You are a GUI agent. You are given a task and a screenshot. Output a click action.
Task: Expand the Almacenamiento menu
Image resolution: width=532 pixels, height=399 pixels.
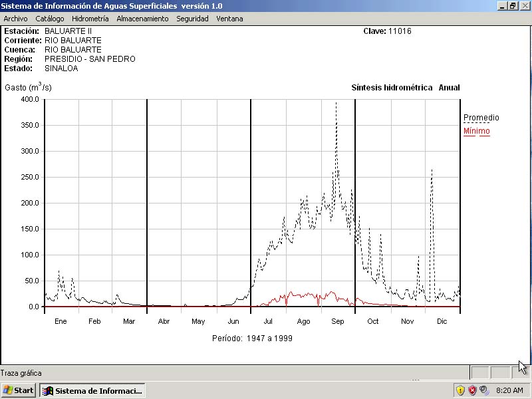(142, 19)
